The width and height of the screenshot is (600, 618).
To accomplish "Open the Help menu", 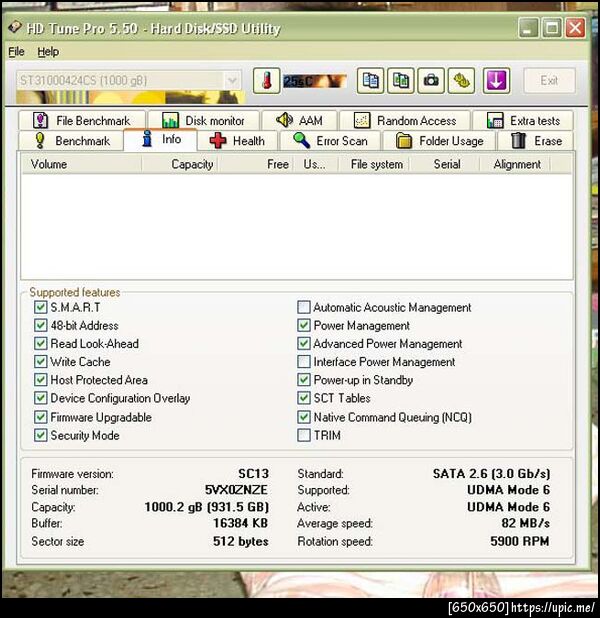I will click(48, 52).
